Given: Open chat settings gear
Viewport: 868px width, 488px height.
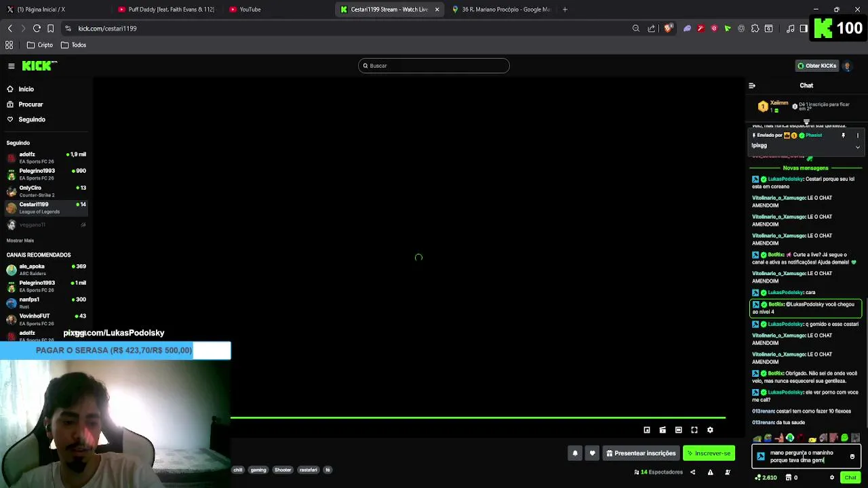Looking at the screenshot, I should [832, 478].
